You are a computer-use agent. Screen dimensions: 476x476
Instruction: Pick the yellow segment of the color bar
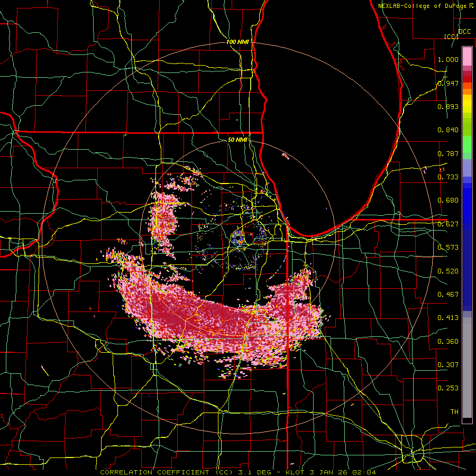[x=467, y=103]
